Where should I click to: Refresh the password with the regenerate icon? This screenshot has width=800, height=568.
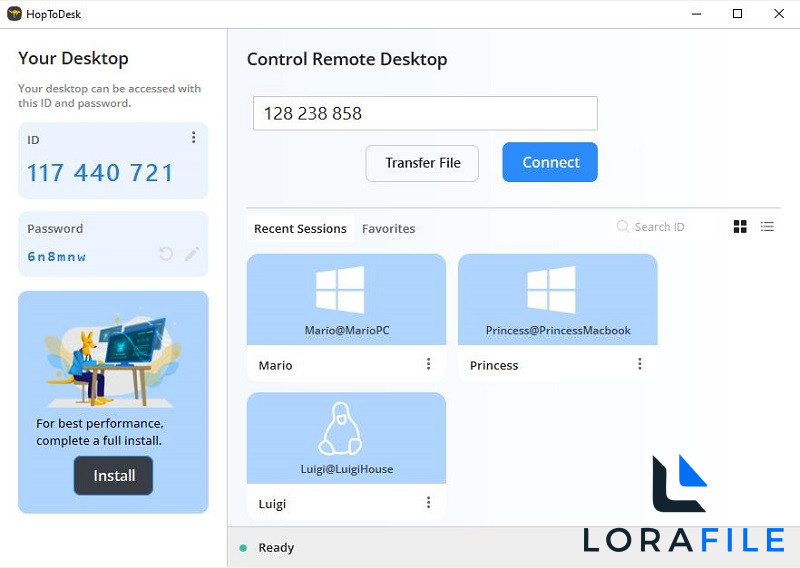[x=166, y=254]
